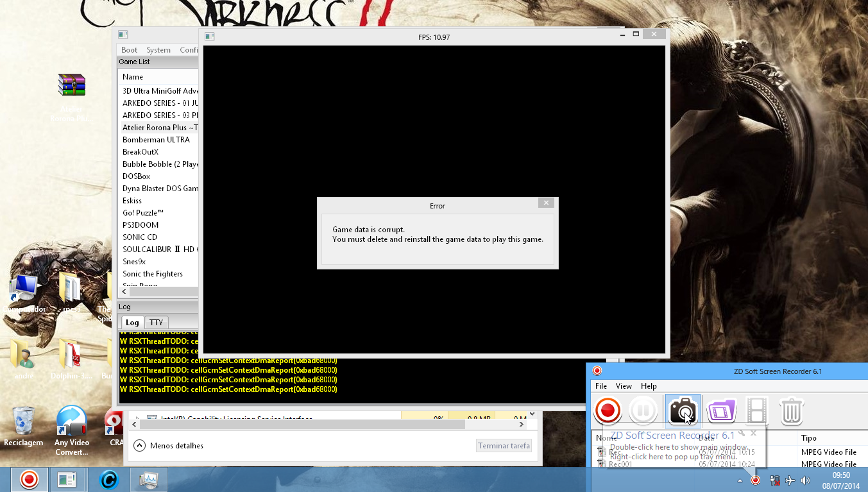The height and width of the screenshot is (492, 868).
Task: Close the Error dialog
Action: tap(545, 203)
